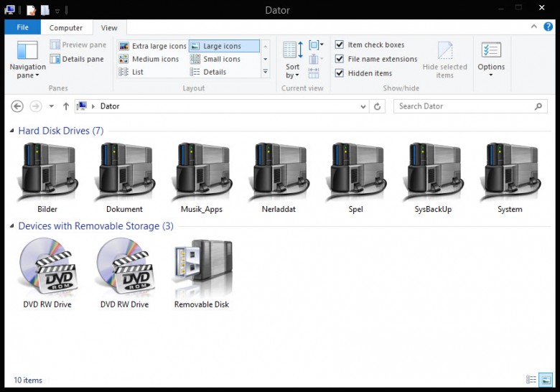Open the File menu

pyautogui.click(x=22, y=27)
